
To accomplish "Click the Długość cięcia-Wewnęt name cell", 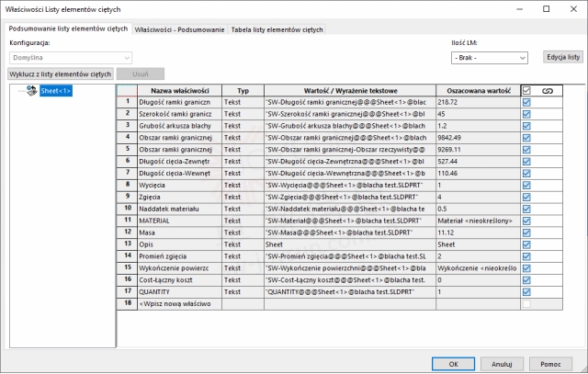I will (x=180, y=174).
